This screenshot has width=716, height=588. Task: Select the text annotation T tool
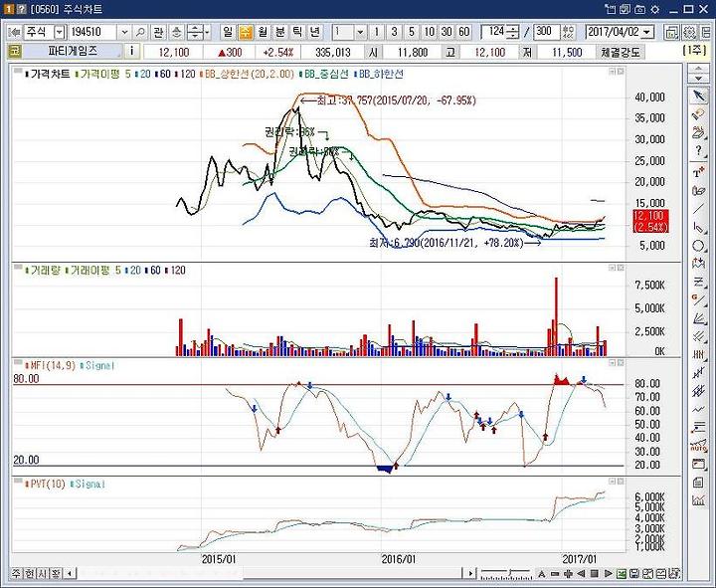[x=698, y=172]
